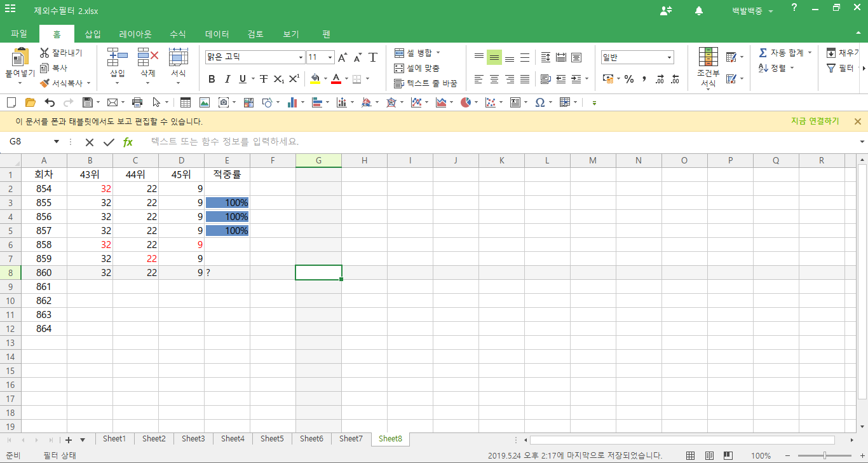Click the Print icon in quick toolbar

[137, 102]
